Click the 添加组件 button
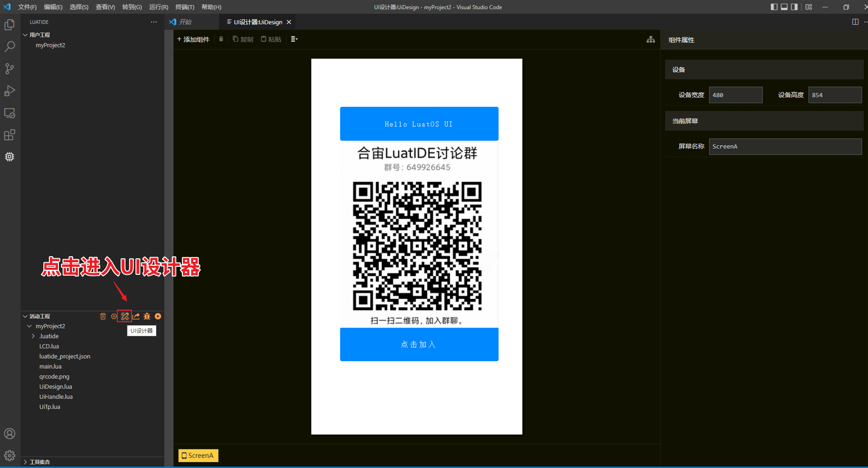This screenshot has height=468, width=868. coord(193,39)
